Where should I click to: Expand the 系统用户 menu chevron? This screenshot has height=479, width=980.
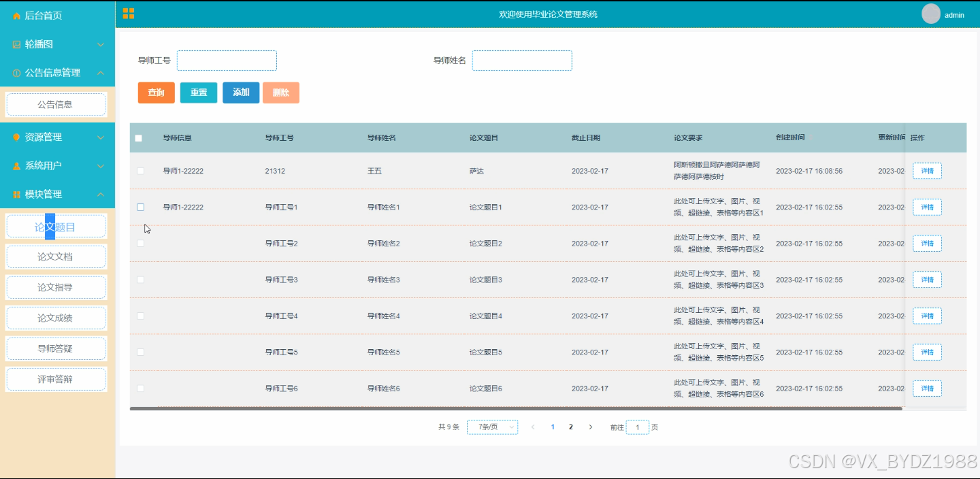pos(101,165)
